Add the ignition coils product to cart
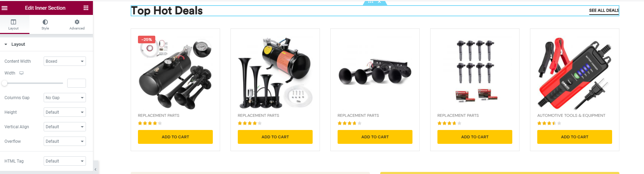This screenshot has width=644, height=174. coord(475,137)
